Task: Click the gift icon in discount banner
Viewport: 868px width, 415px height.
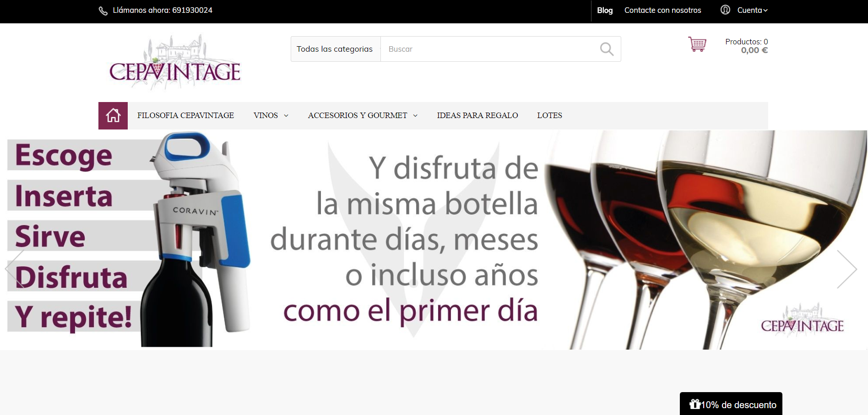Action: pos(694,404)
